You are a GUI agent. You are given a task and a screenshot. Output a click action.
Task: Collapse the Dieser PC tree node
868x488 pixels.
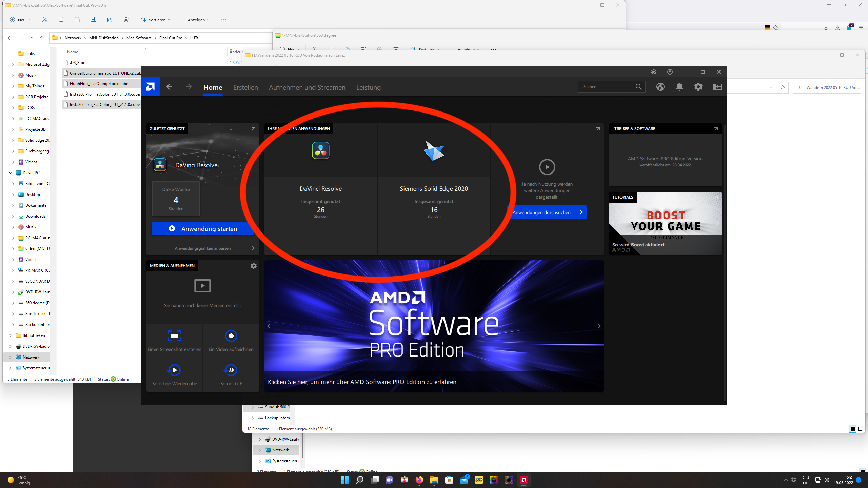coord(10,173)
